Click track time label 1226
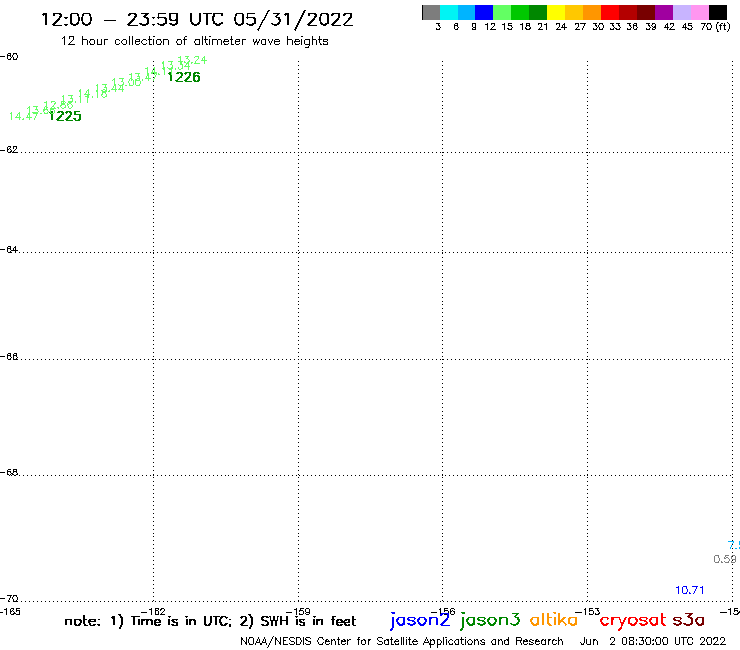740x650 pixels. pos(184,77)
